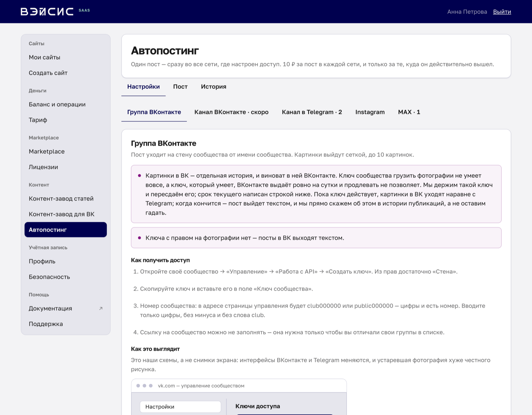The width and height of the screenshot is (532, 415).
Task: Go to Баланс и операции
Action: pos(66,104)
